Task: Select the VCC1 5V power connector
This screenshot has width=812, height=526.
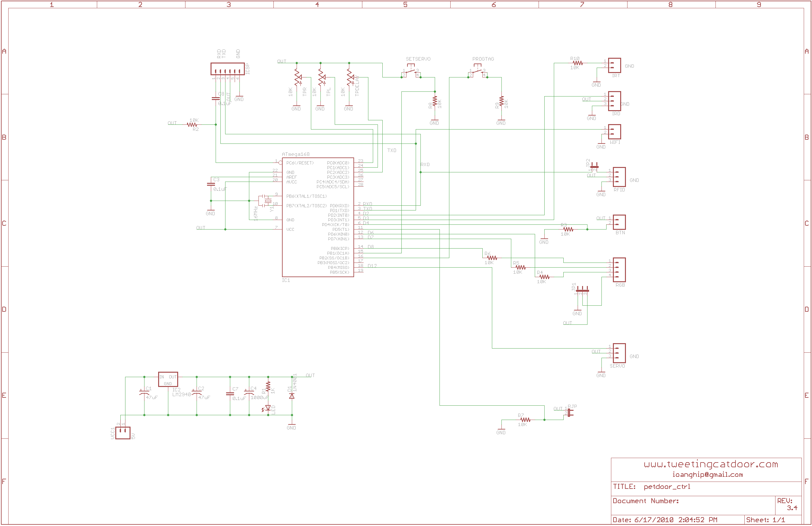Action: [123, 433]
